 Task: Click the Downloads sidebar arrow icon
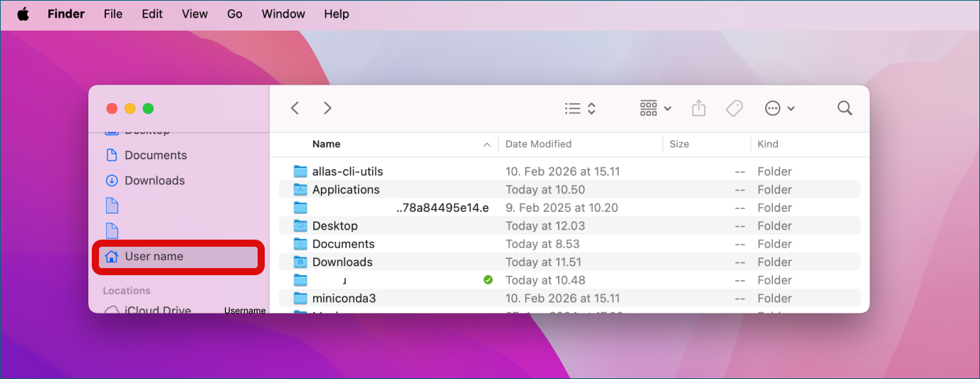click(x=111, y=181)
